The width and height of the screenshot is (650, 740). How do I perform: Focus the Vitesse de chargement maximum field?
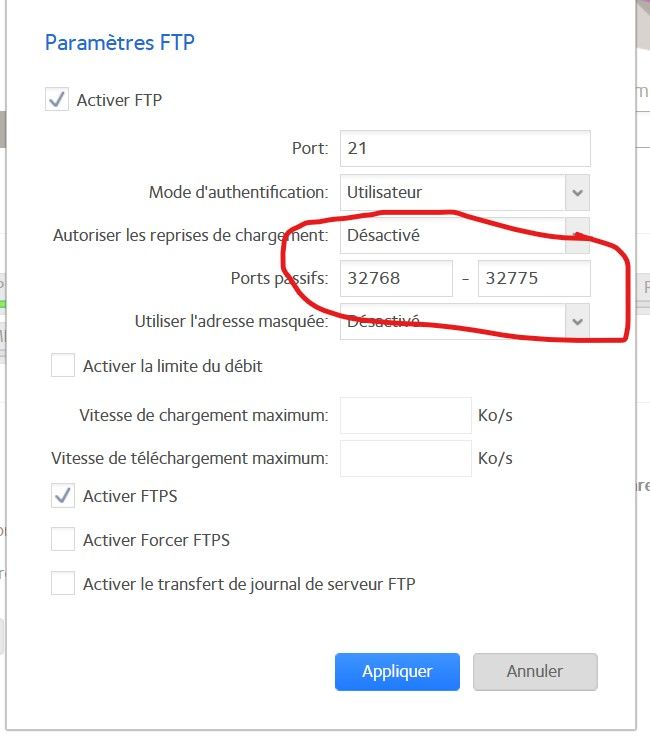click(405, 415)
